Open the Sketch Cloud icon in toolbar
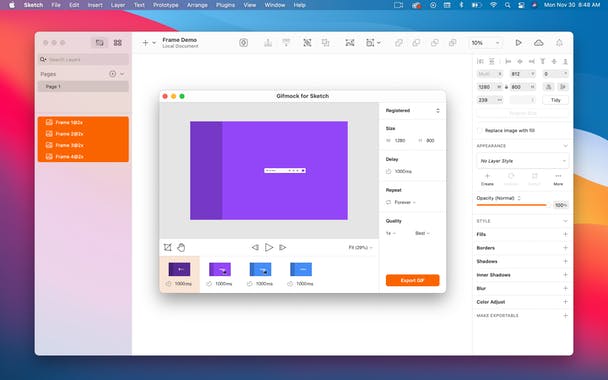Viewport: 608px width, 380px height. [x=539, y=43]
